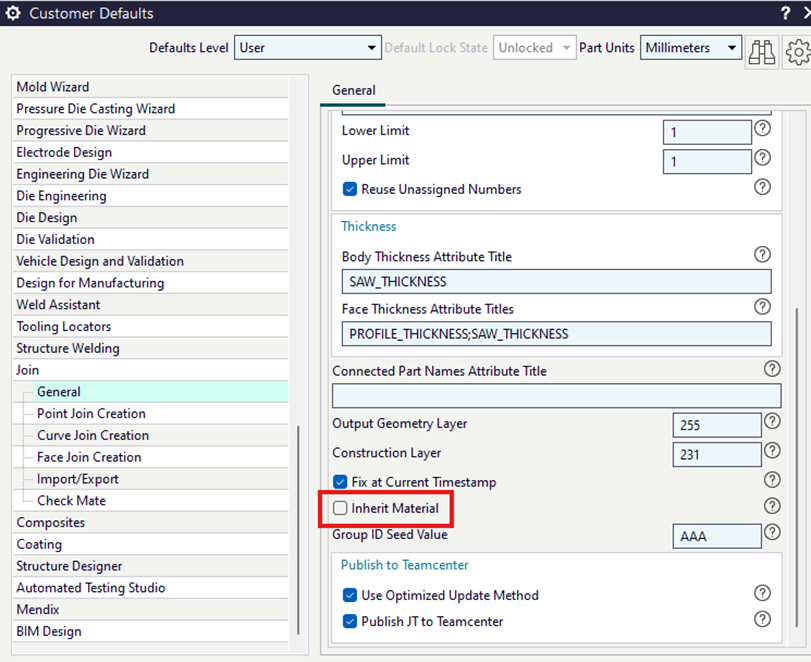
Task: Click the SAW_THICKNESS body thickness field
Action: (557, 281)
